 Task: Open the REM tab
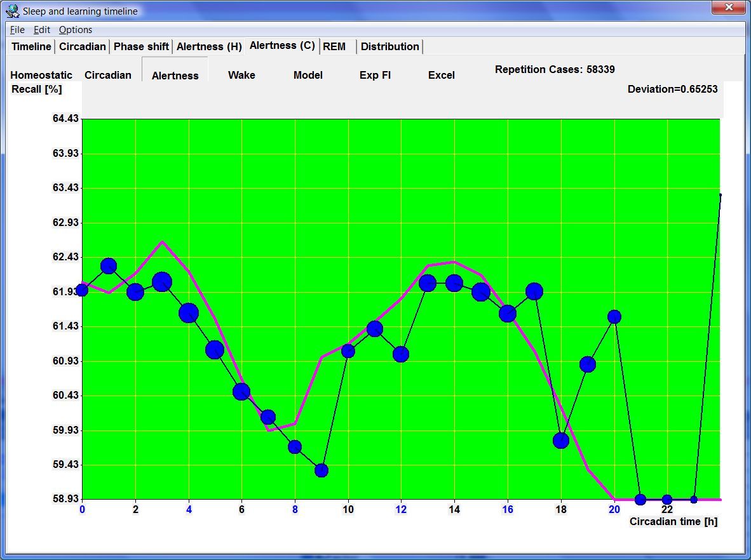coord(334,46)
